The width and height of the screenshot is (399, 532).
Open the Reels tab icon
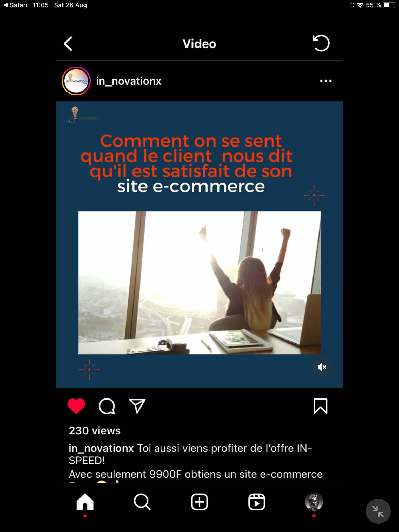tap(257, 502)
